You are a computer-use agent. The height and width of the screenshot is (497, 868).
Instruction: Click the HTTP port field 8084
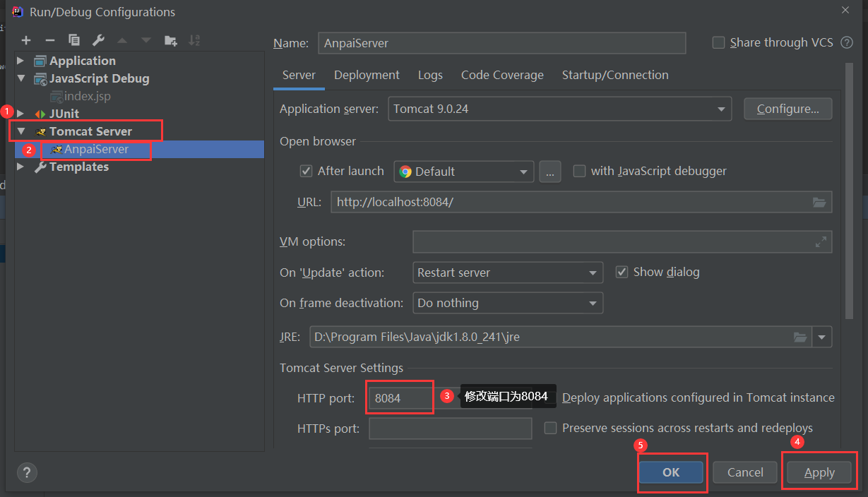pos(400,398)
